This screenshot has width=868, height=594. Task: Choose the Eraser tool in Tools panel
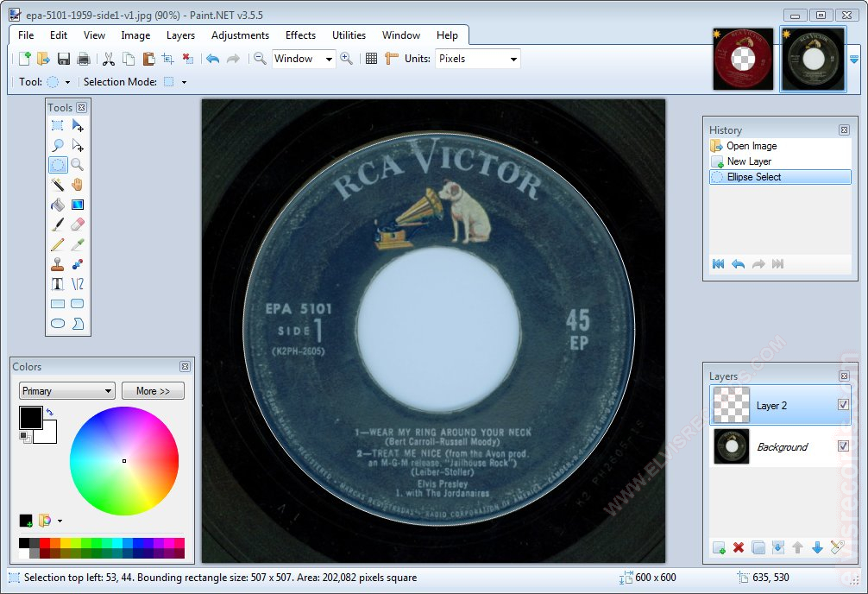(x=78, y=224)
